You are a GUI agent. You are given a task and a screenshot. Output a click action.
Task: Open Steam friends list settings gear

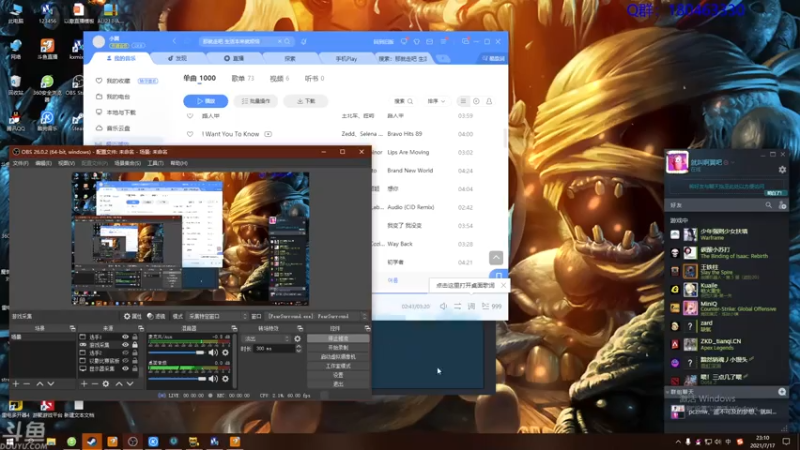[782, 169]
